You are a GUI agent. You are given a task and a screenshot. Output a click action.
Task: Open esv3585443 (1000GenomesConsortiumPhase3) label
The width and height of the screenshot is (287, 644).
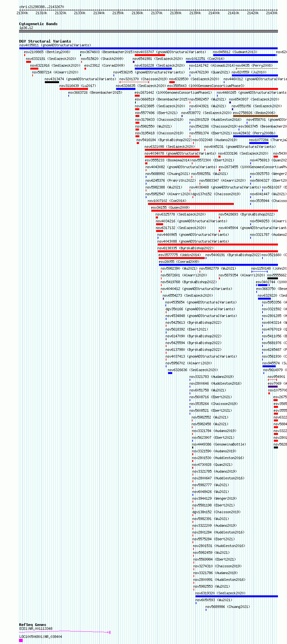206,86
